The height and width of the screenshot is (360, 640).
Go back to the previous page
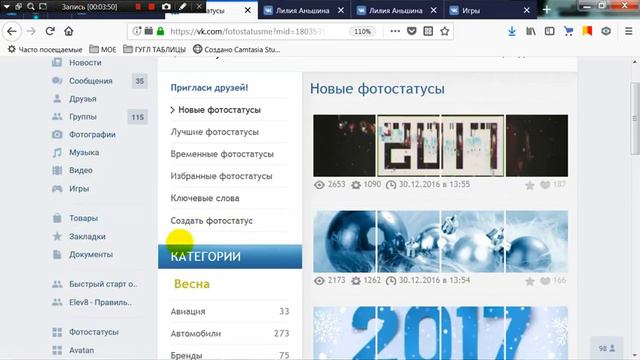12,31
